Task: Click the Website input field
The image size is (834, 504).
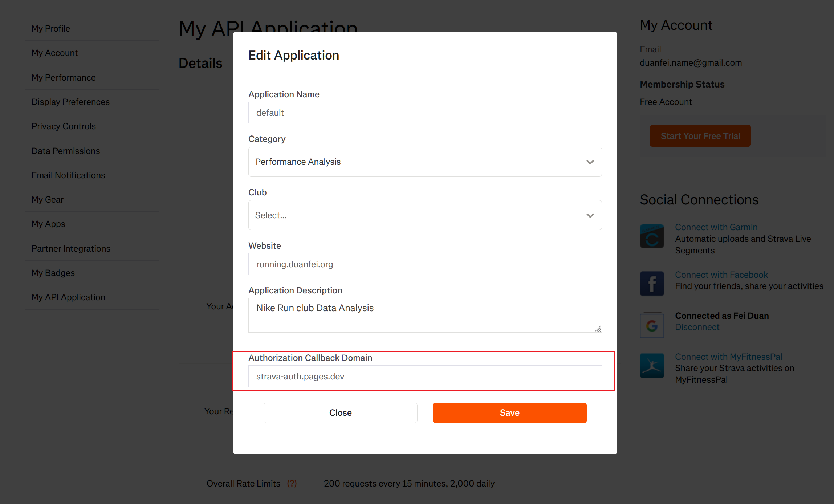Action: pyautogui.click(x=425, y=264)
